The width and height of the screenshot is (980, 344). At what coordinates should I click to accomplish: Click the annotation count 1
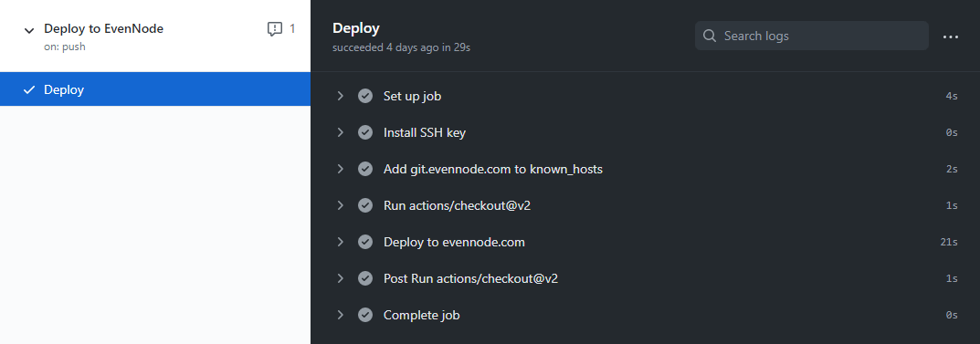(x=292, y=28)
